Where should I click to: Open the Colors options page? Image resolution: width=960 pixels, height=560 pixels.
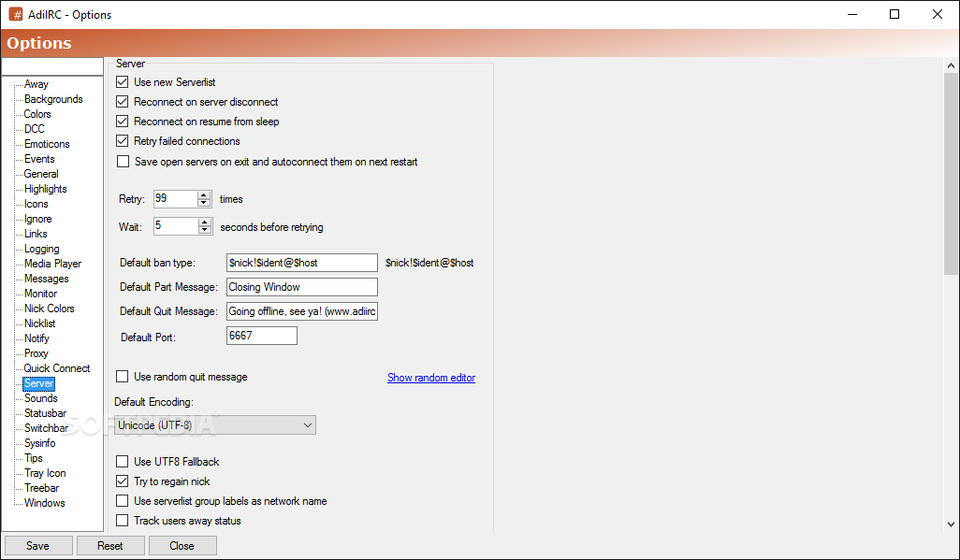pos(37,114)
